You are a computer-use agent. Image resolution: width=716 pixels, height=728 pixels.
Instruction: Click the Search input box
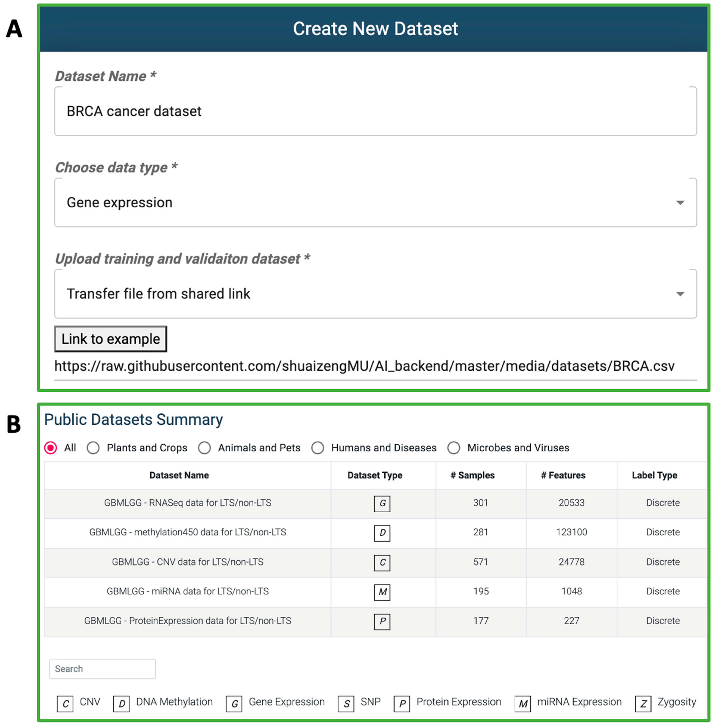coord(102,669)
